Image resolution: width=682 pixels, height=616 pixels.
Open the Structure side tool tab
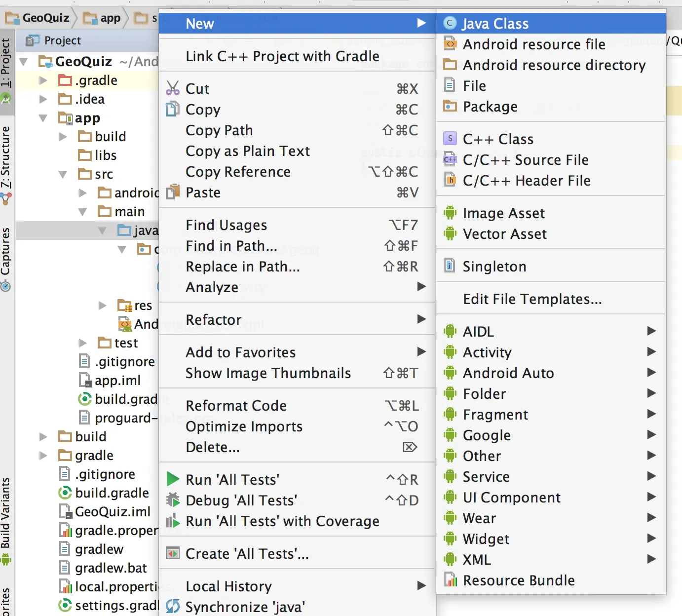(6, 158)
